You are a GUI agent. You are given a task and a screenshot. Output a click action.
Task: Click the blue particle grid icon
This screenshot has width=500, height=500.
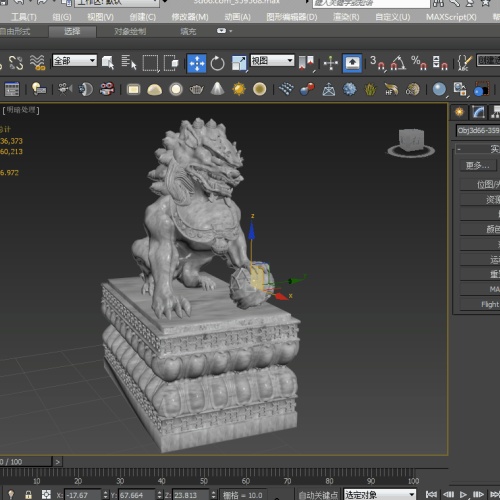pos(286,89)
